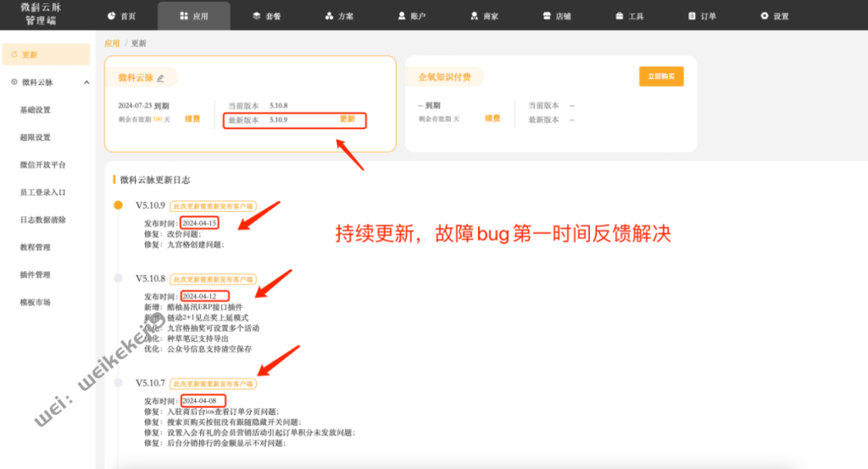Click the log line 酷柚易汛ERP接口插件
The height and width of the screenshot is (469, 868).
pos(205,307)
